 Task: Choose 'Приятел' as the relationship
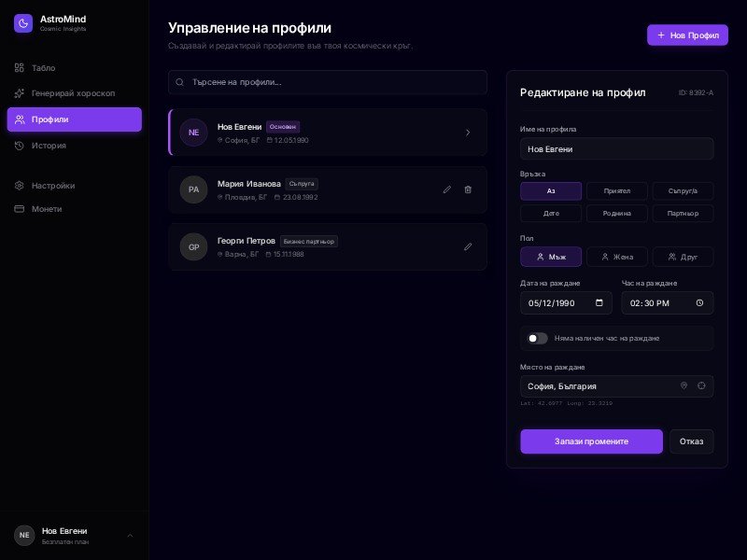[617, 191]
